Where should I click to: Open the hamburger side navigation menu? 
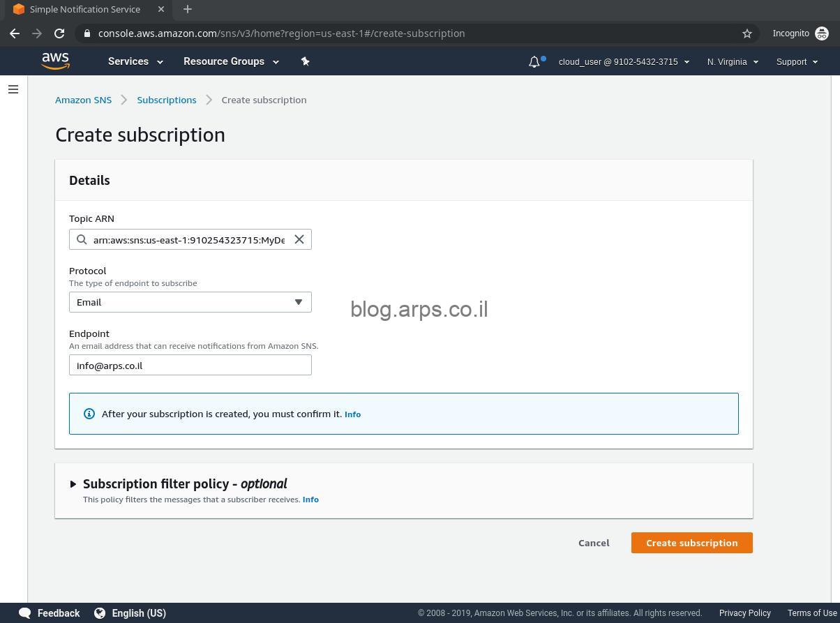(13, 89)
